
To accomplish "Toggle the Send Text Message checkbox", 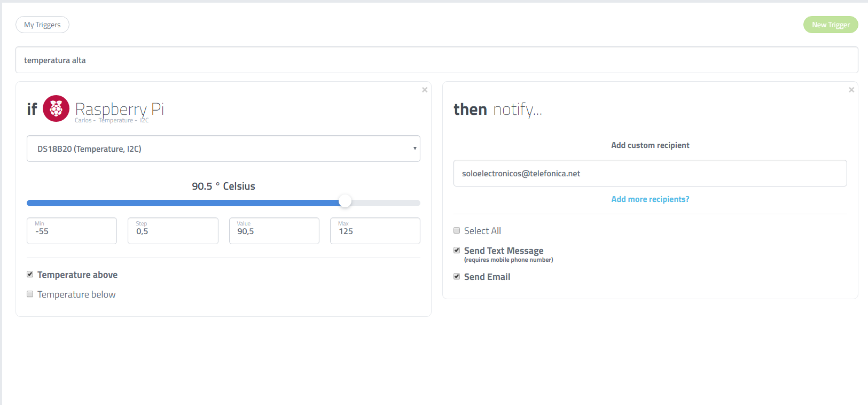I will (457, 250).
